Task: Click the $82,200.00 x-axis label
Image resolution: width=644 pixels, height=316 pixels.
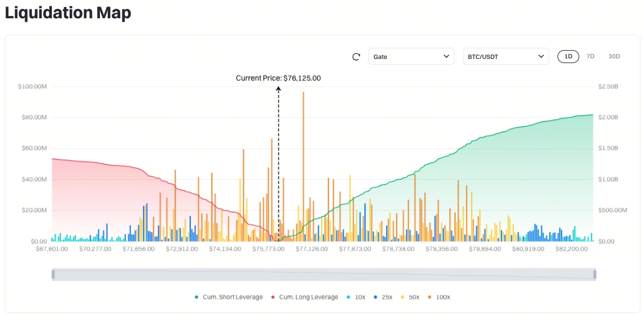Action: pos(572,249)
